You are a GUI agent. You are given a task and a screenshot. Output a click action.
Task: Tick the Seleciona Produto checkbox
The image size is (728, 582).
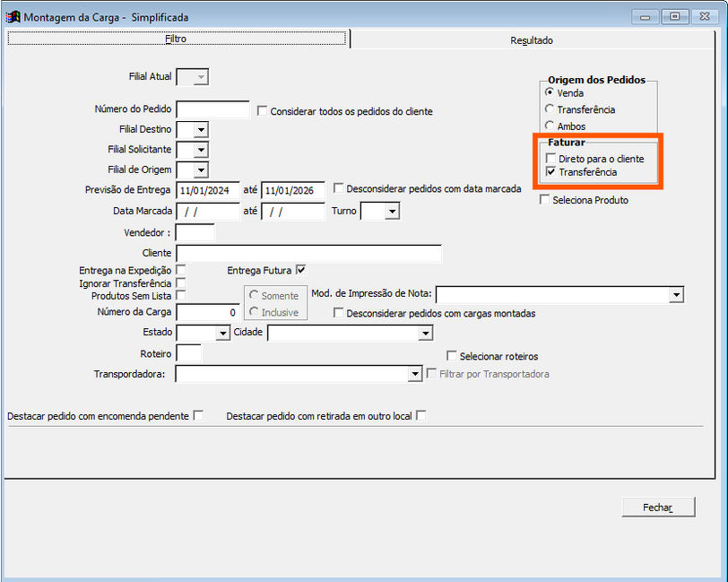(x=544, y=200)
